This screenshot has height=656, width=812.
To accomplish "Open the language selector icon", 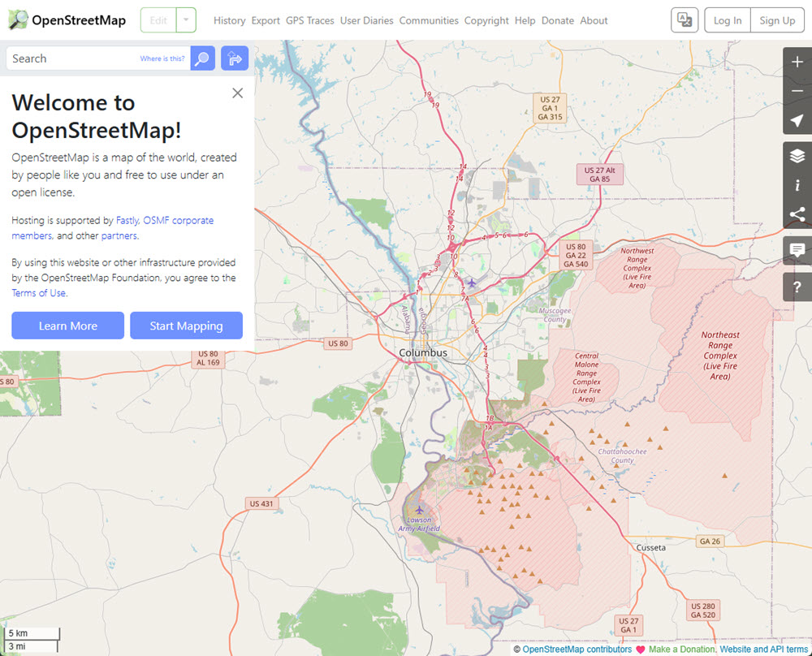I will pyautogui.click(x=685, y=20).
